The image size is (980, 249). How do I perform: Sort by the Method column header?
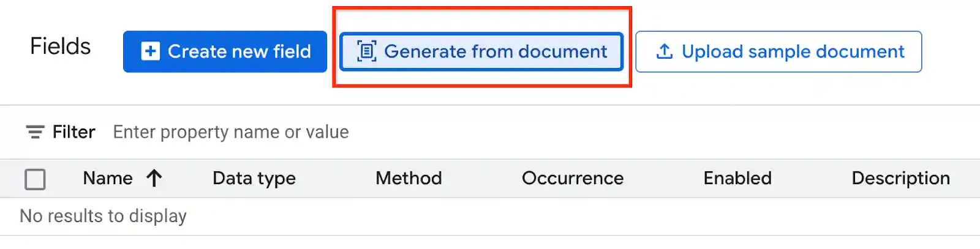coord(409,179)
